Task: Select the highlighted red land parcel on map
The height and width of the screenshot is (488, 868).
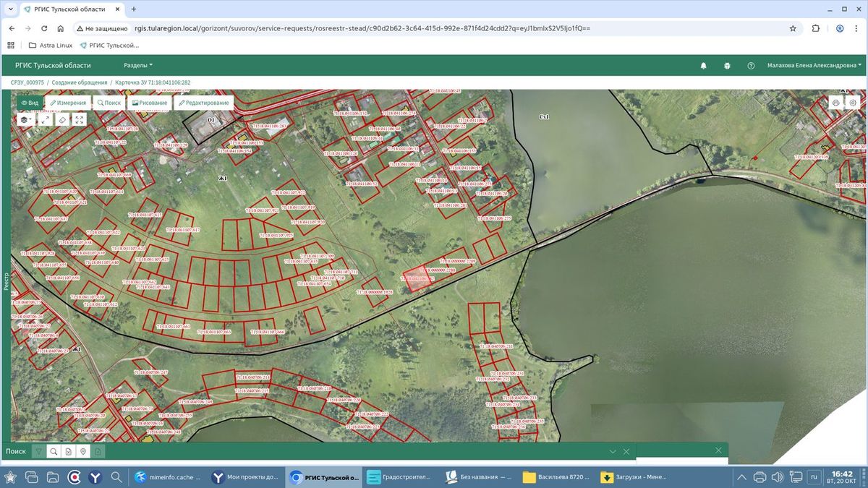Action: click(416, 280)
